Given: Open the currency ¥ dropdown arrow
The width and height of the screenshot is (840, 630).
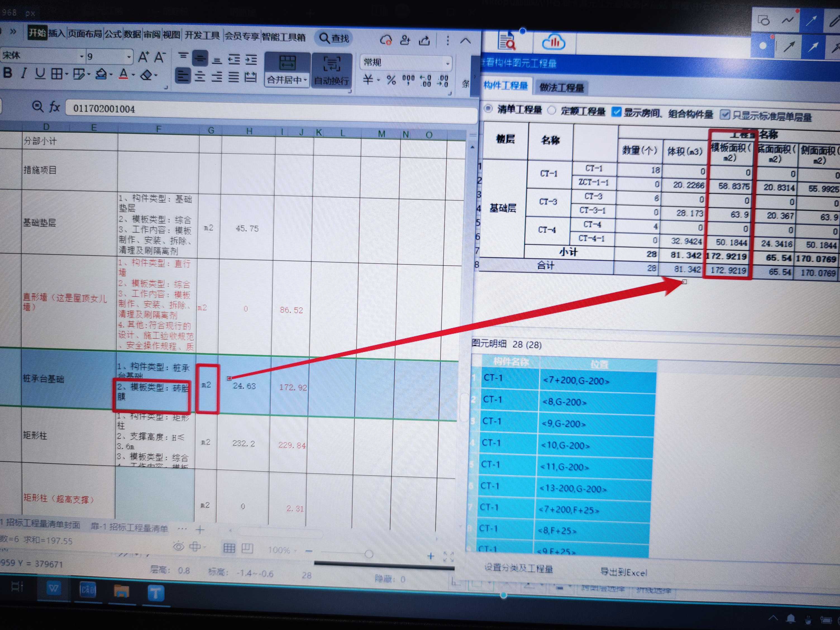Looking at the screenshot, I should click(x=379, y=80).
